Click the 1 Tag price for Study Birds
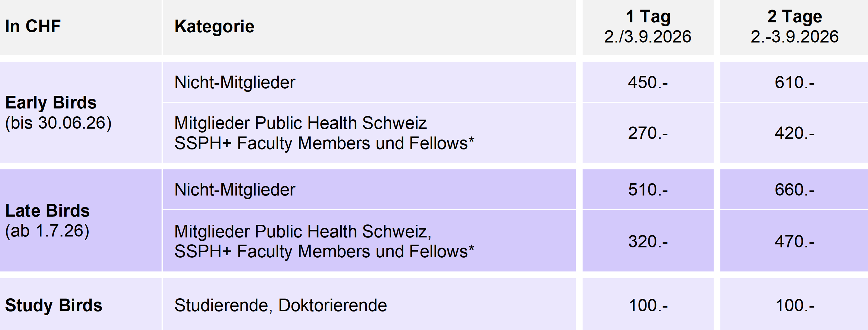 click(x=648, y=305)
